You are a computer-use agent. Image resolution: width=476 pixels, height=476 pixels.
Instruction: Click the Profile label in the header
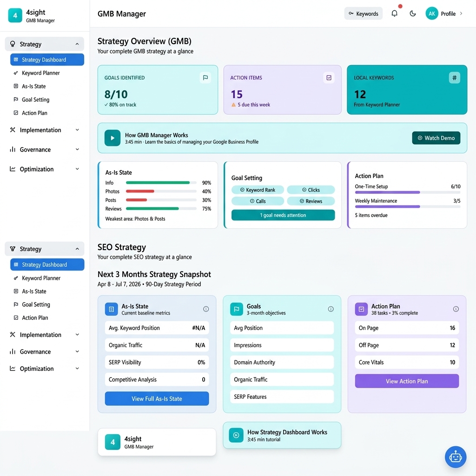coord(448,13)
